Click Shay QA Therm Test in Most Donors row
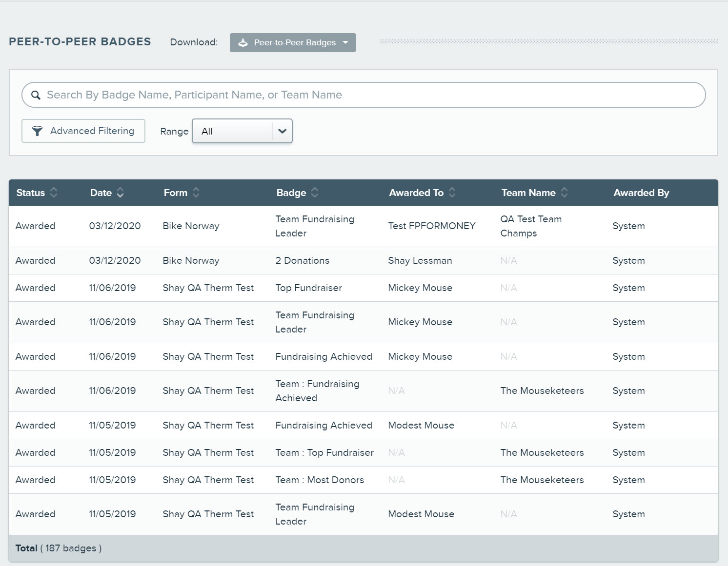This screenshot has height=566, width=728. point(208,480)
